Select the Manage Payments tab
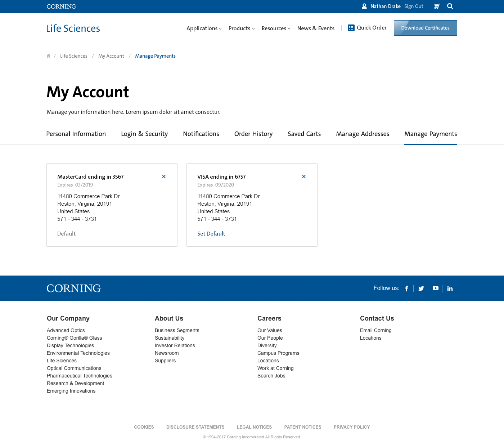This screenshot has width=504, height=447. click(x=431, y=134)
